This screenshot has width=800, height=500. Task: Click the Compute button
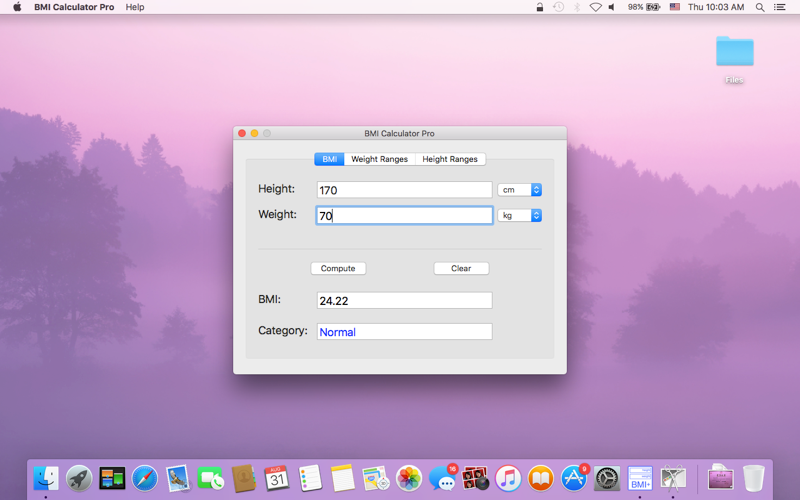pos(338,268)
